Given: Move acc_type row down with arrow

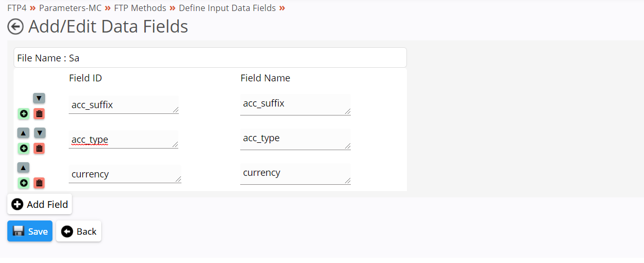Looking at the screenshot, I should pos(40,133).
